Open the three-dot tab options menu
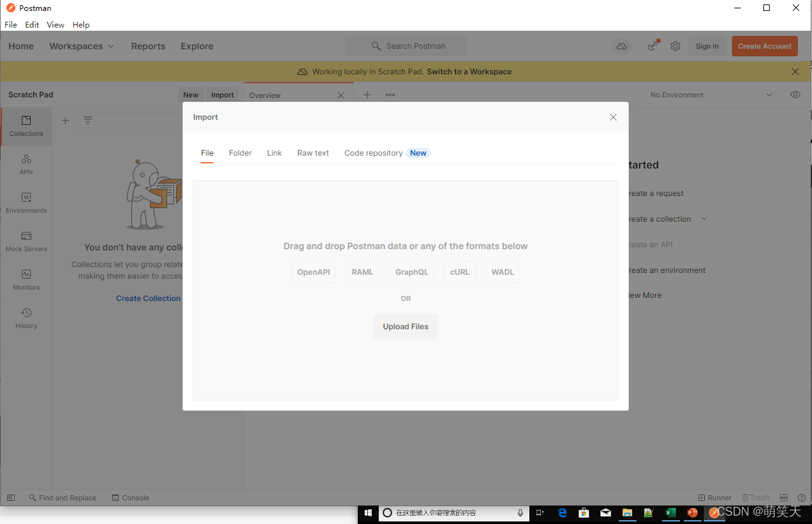This screenshot has height=524, width=812. pyautogui.click(x=390, y=95)
